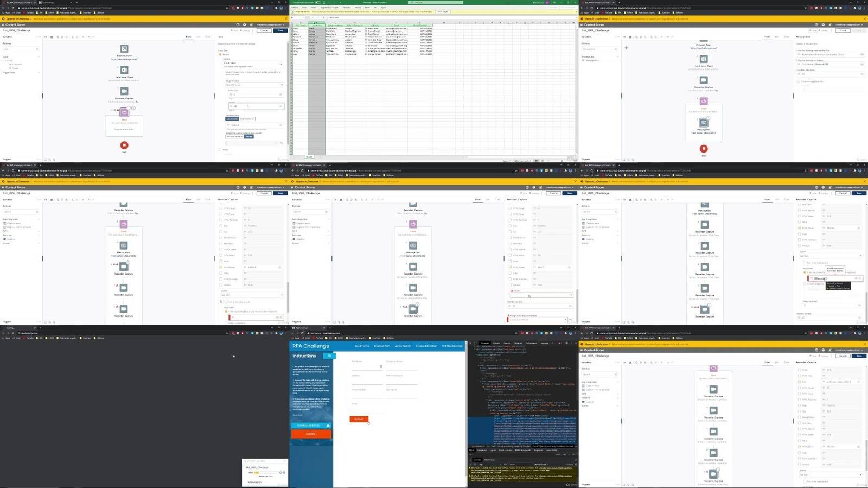
Task: Click Record button in Loop properties panel
Action: [249, 136]
